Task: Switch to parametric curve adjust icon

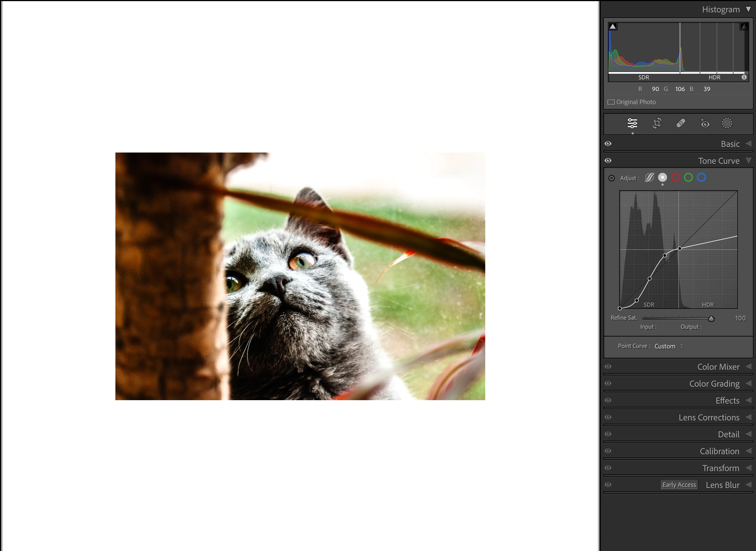Action: click(x=649, y=178)
